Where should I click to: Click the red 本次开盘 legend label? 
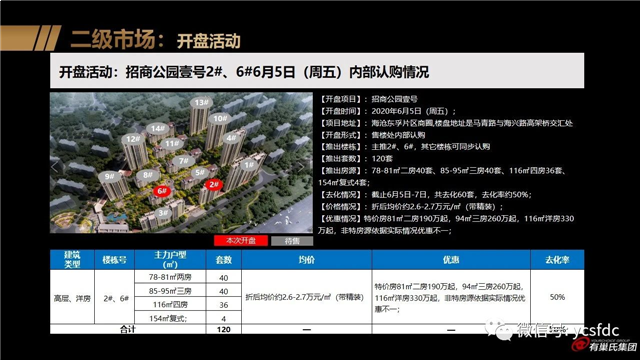pos(241,241)
